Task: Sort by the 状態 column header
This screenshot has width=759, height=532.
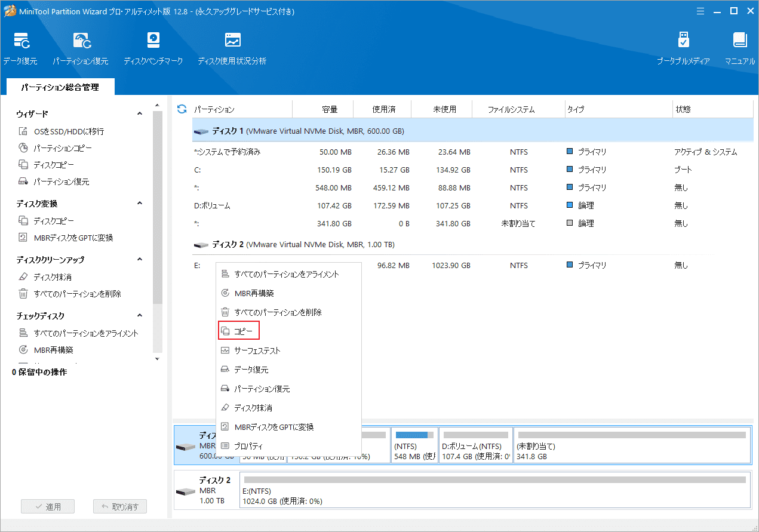Action: point(713,109)
